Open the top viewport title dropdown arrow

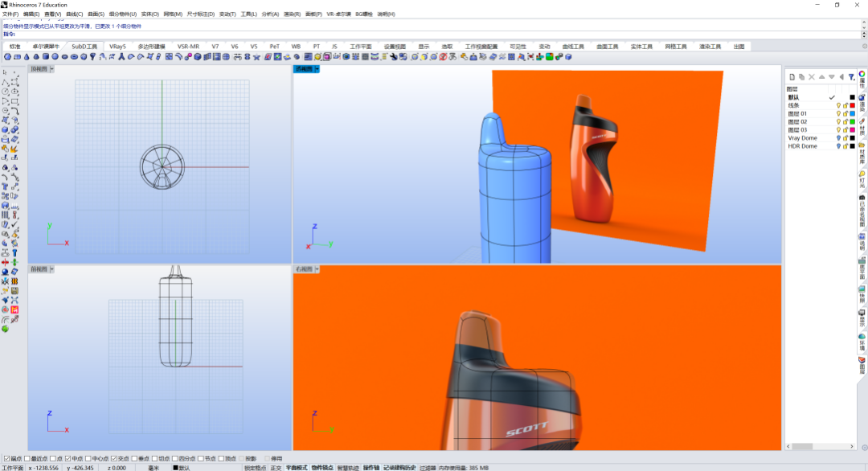pyautogui.click(x=52, y=69)
